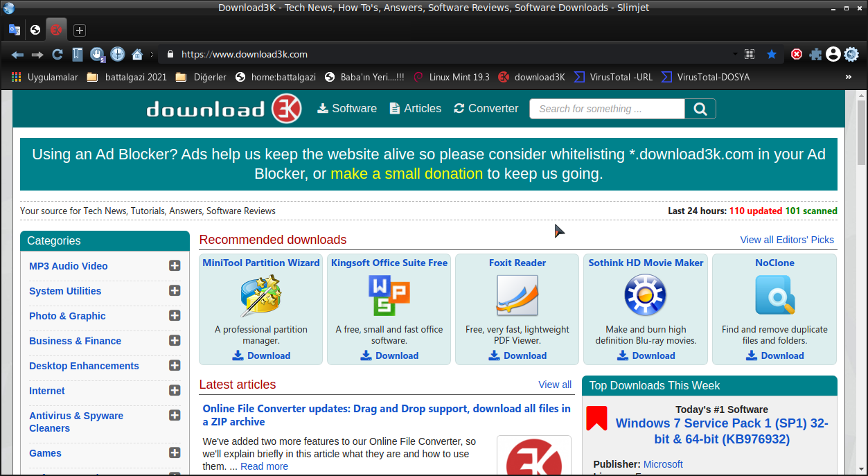The image size is (868, 476).
Task: Expand the MP3 Audio Video category
Action: tap(175, 265)
